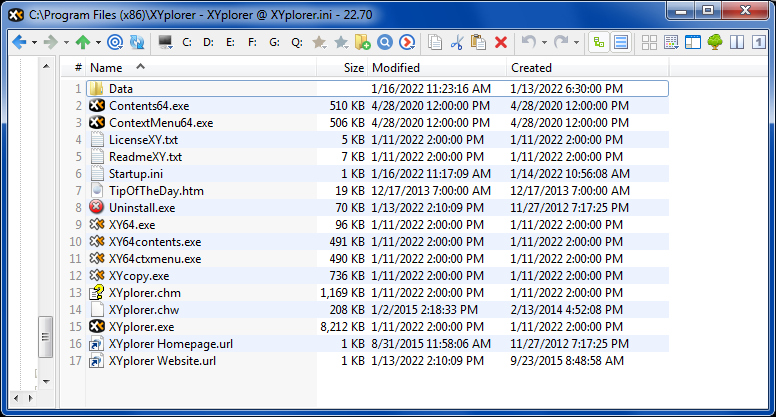The width and height of the screenshot is (776, 417).
Task: Select Uninstall.exe file
Action: [142, 208]
